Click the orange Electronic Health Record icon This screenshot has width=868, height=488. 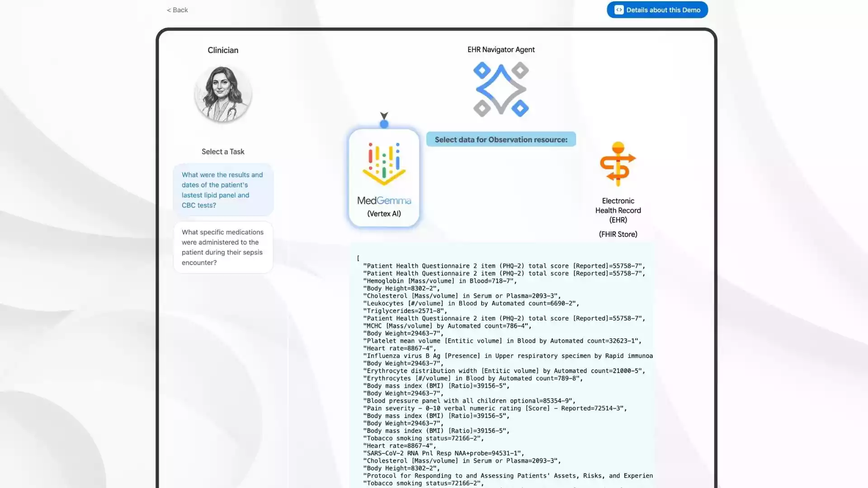click(x=618, y=164)
